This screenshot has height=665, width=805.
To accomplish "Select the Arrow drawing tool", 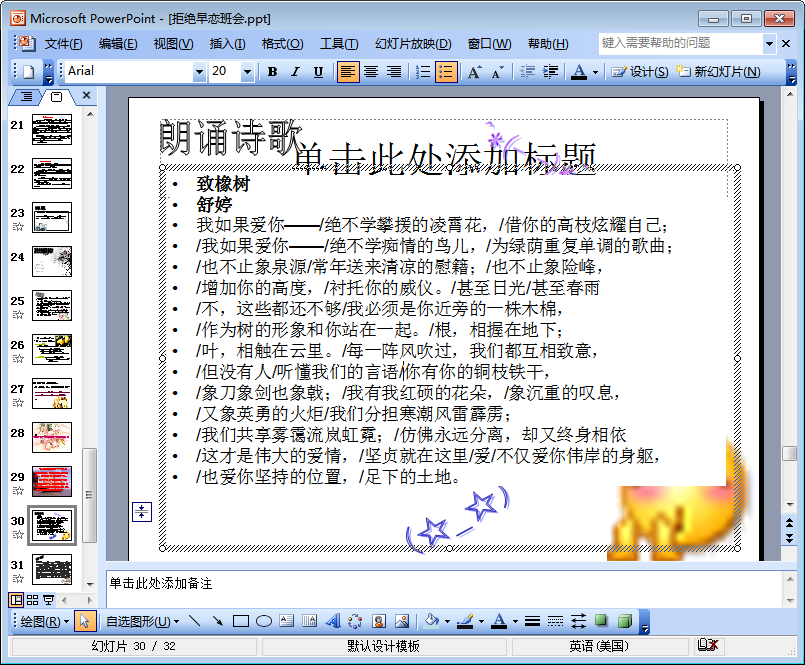I will 217,621.
